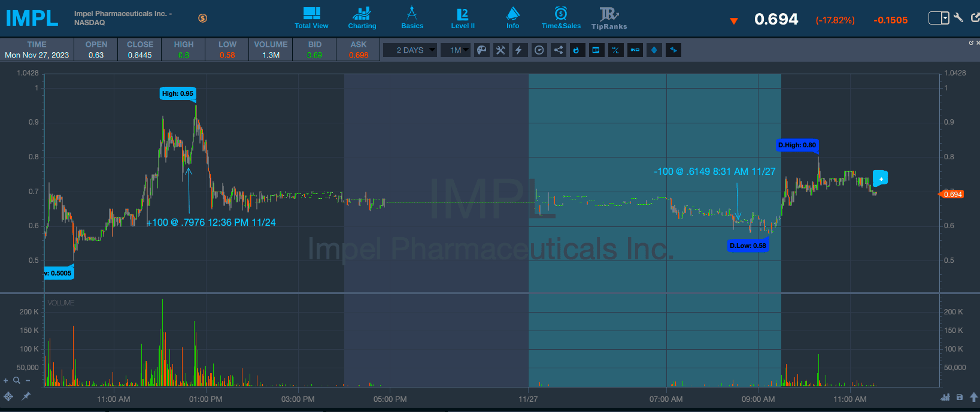Image resolution: width=980 pixels, height=412 pixels.
Task: Click the lightning bolt icon
Action: coord(519,50)
